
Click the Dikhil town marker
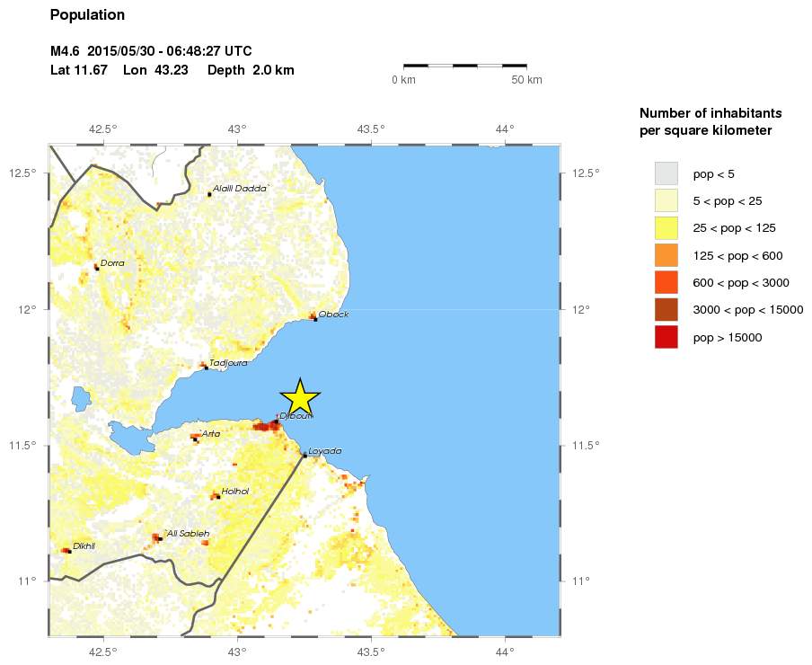coord(69,550)
